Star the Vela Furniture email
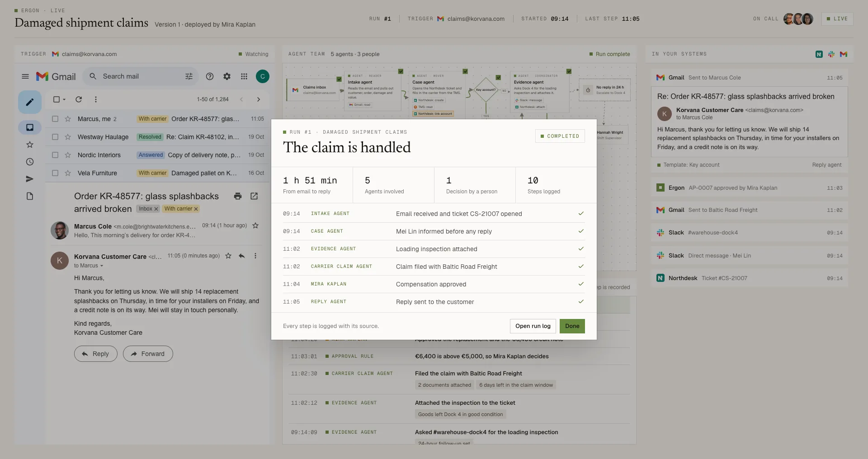Image resolution: width=868 pixels, height=459 pixels. [x=68, y=173]
